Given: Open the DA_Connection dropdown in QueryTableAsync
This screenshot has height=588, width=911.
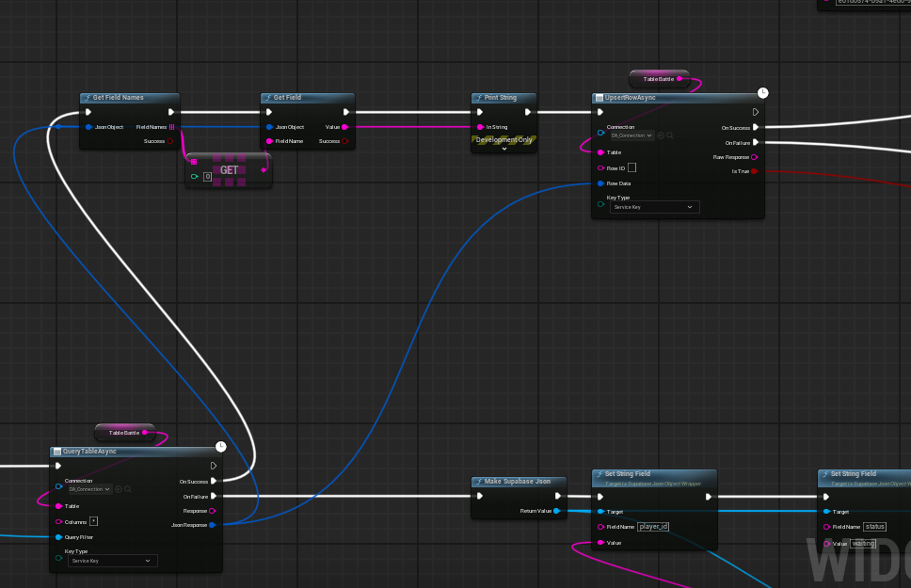Looking at the screenshot, I should 88,489.
